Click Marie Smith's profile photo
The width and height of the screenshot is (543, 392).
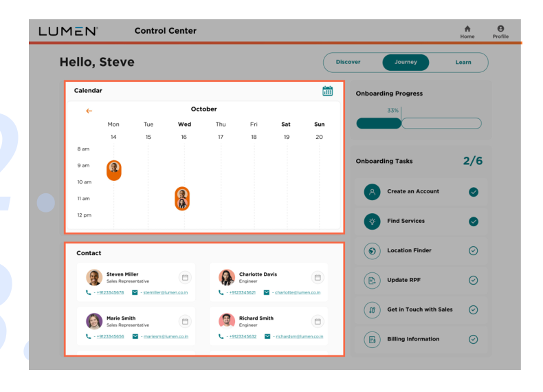pos(94,321)
